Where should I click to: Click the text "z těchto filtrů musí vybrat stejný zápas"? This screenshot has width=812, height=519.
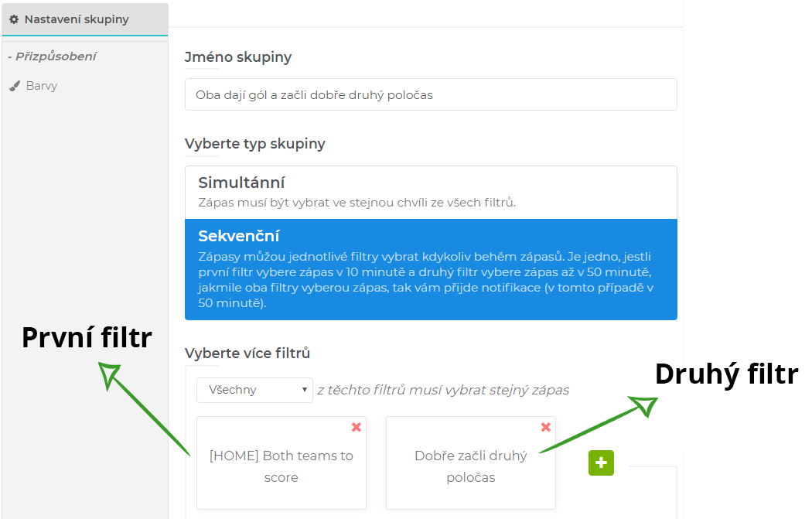coord(443,390)
